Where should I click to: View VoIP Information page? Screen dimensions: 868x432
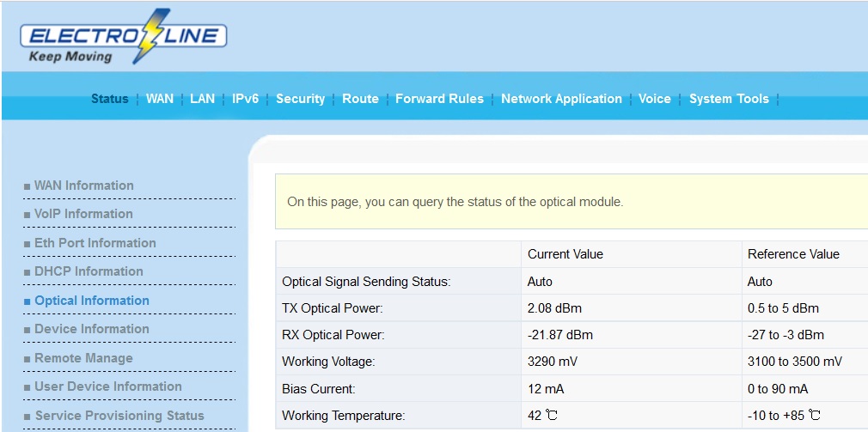pos(83,214)
